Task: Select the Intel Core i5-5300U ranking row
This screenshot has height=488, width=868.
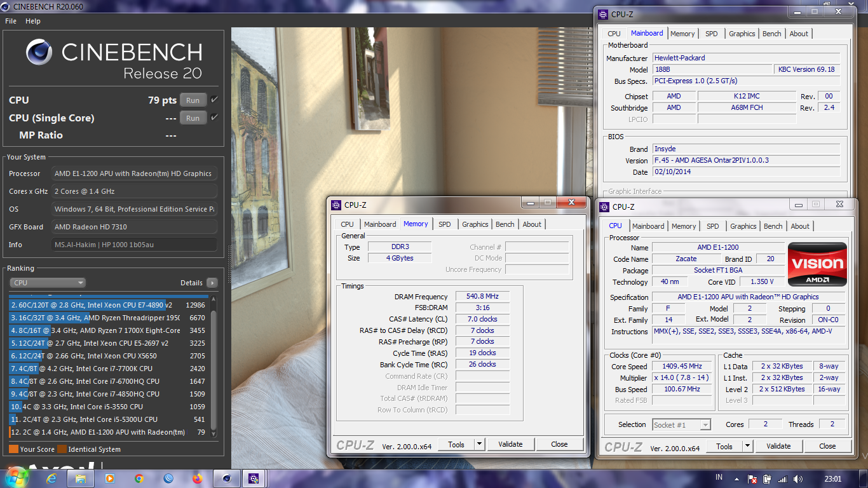Action: click(108, 419)
